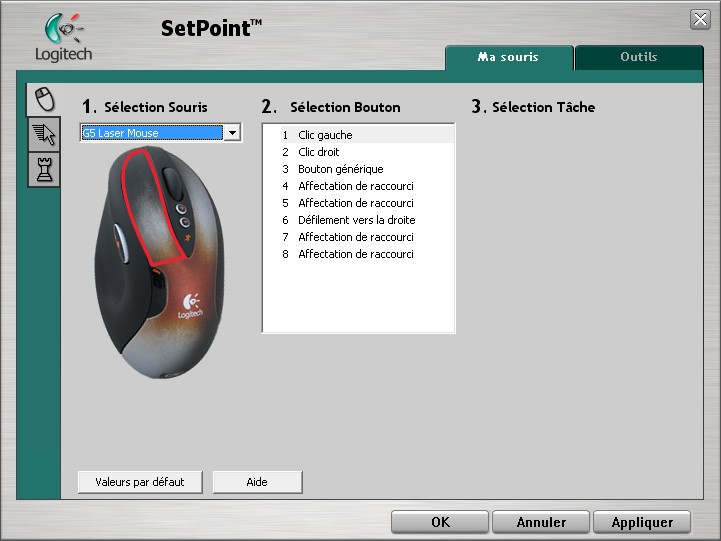Select button 2 Clic droit in list
Viewport: 721px width, 541px height.
click(x=319, y=152)
